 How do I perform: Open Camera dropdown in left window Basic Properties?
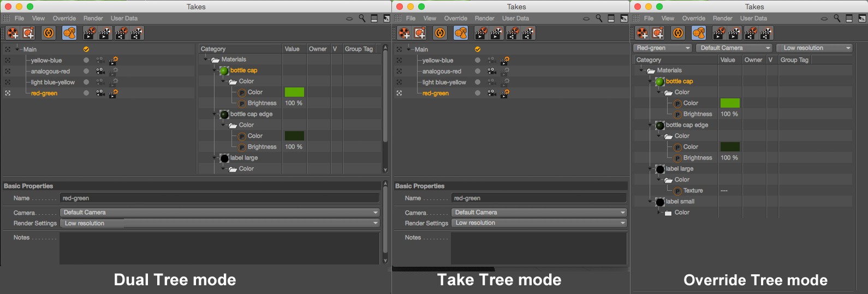click(x=219, y=213)
